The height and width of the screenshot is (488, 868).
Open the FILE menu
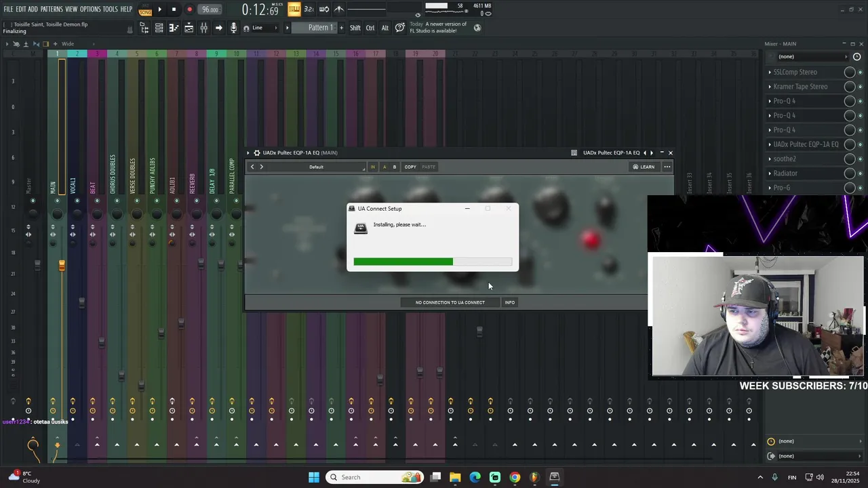(8, 9)
